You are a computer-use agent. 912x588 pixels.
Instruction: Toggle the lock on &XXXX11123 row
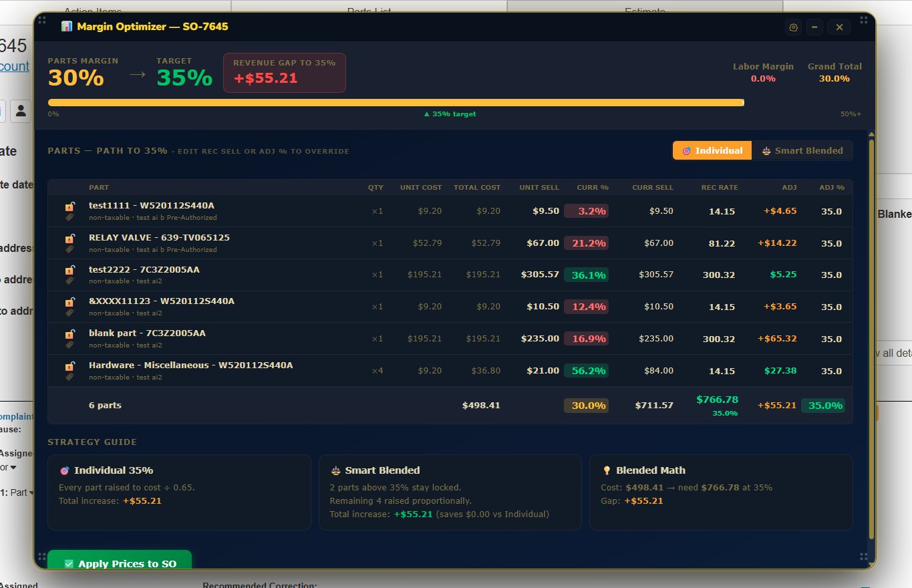[69, 302]
